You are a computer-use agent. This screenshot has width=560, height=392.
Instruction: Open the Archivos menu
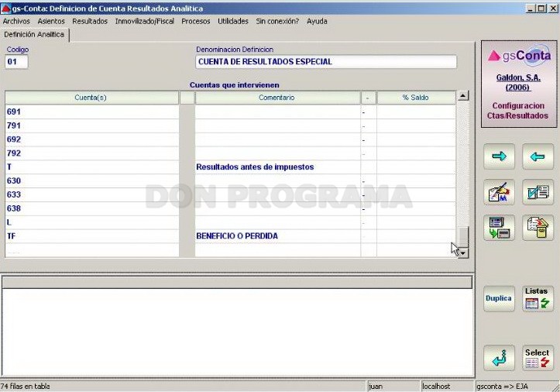16,21
